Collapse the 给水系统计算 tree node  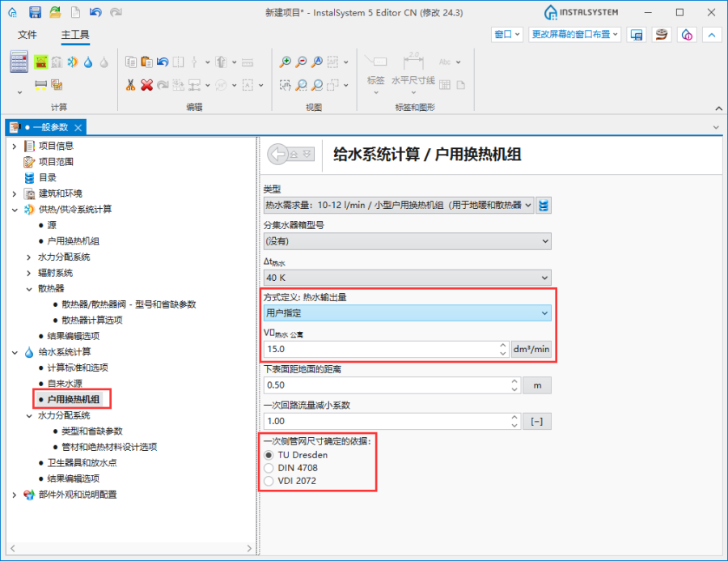15,352
